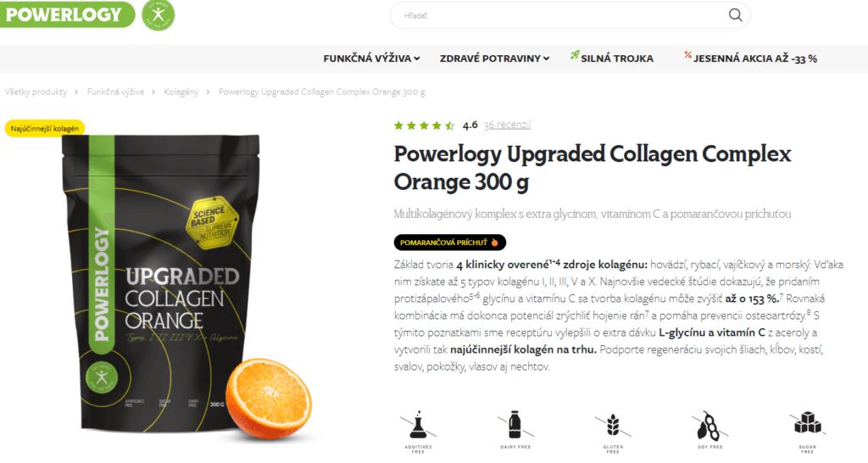868x463 pixels.
Task: Click into the Hľadať search field
Action: [559, 15]
